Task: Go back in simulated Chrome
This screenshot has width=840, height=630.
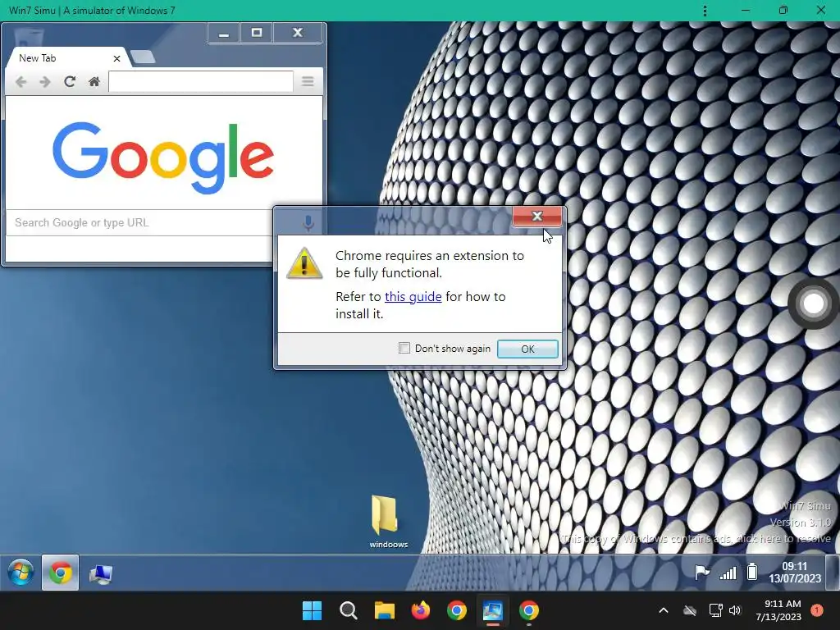Action: click(21, 82)
